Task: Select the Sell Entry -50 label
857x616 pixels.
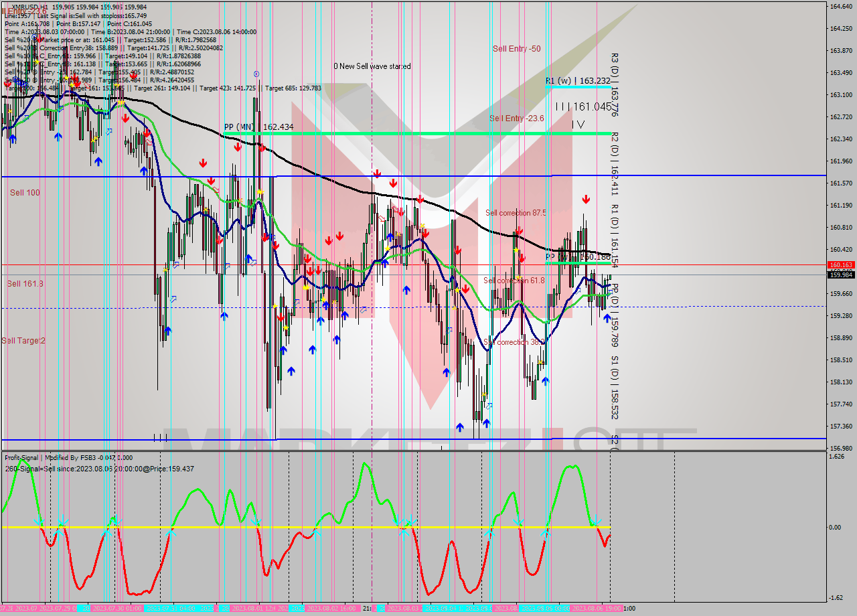Action: tap(516, 49)
